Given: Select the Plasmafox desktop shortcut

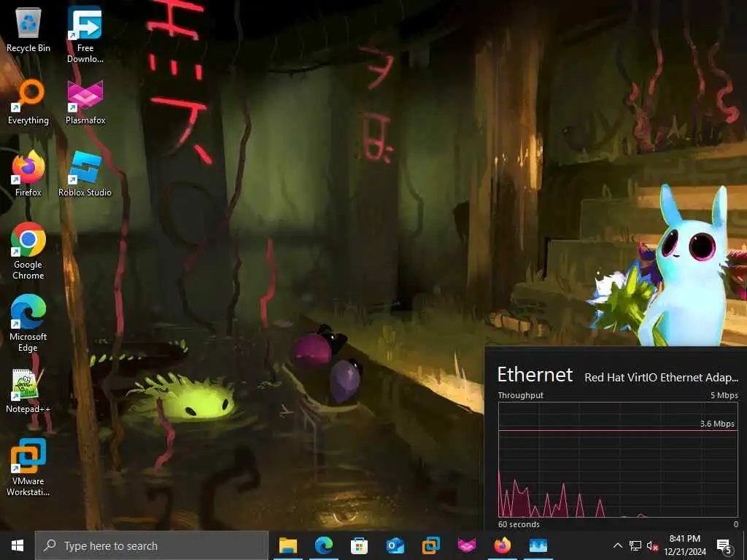Looking at the screenshot, I should [x=85, y=102].
